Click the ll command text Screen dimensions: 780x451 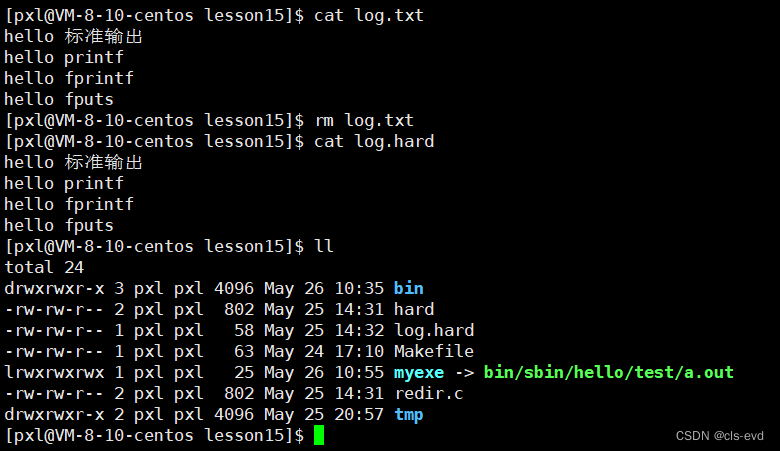324,246
